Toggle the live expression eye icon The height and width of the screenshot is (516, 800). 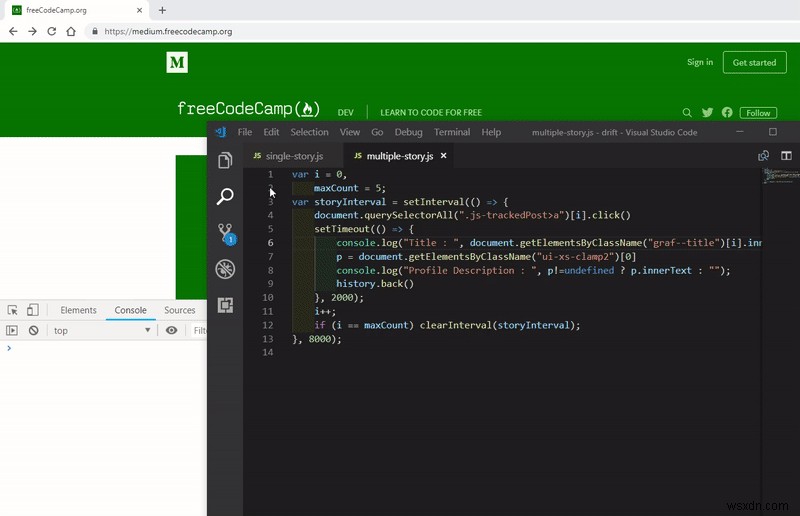pos(171,330)
